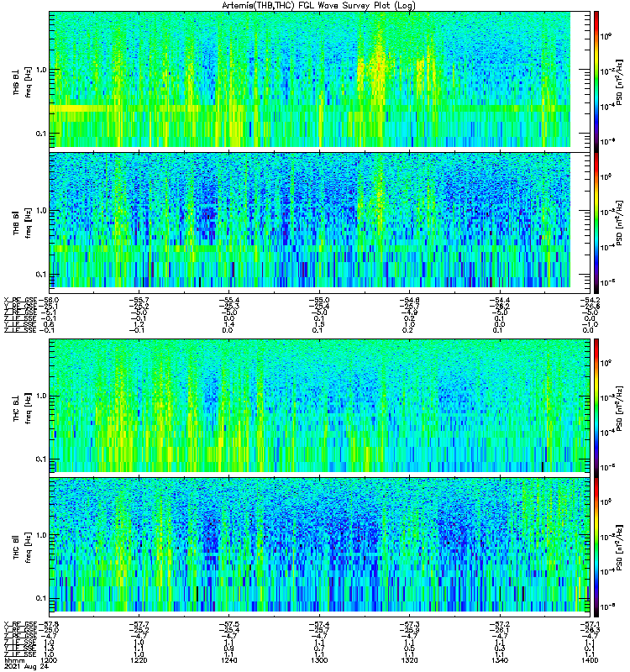Select the THB B-parallel spectrogram panel

(320, 223)
